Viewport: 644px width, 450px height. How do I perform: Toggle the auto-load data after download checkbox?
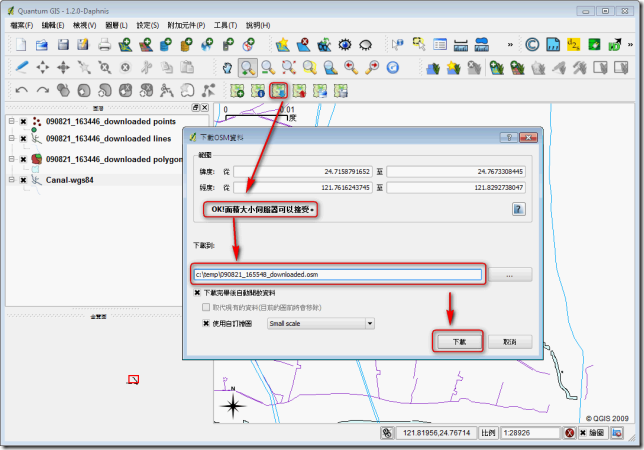pyautogui.click(x=197, y=293)
